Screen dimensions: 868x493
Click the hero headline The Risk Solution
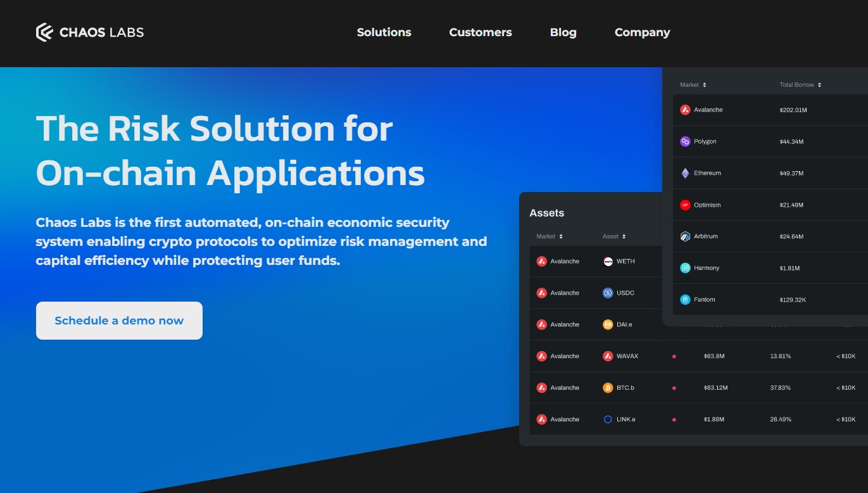click(215, 129)
